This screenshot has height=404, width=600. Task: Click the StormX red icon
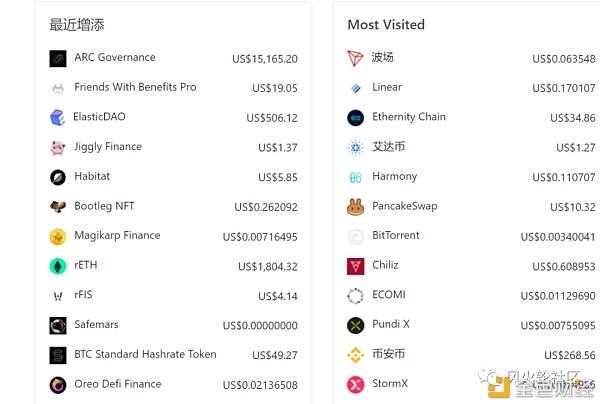pos(355,385)
